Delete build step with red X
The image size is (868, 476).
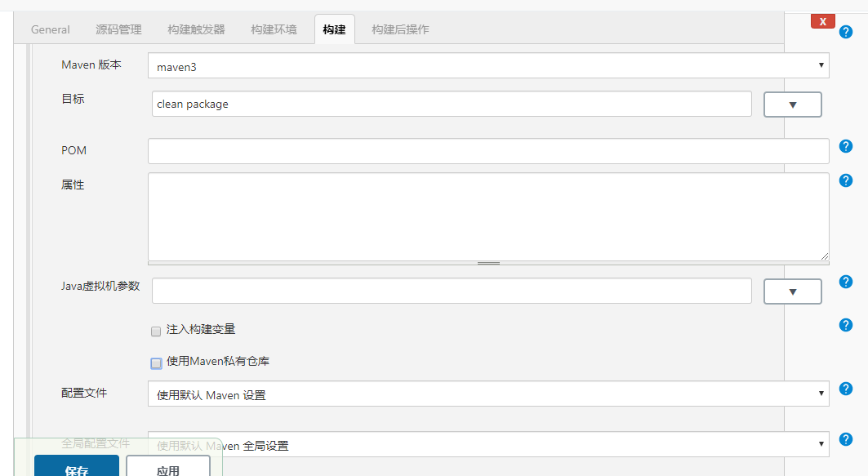822,21
